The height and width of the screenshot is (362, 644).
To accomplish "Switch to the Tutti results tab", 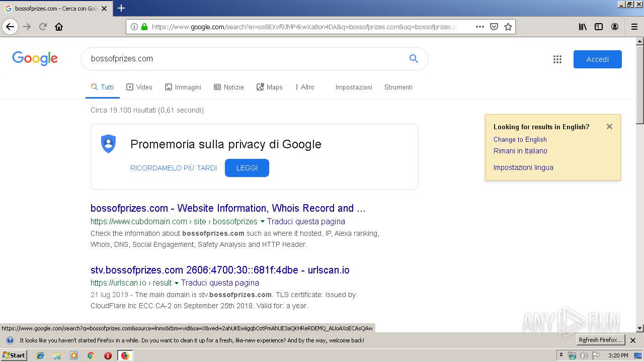I will (103, 87).
